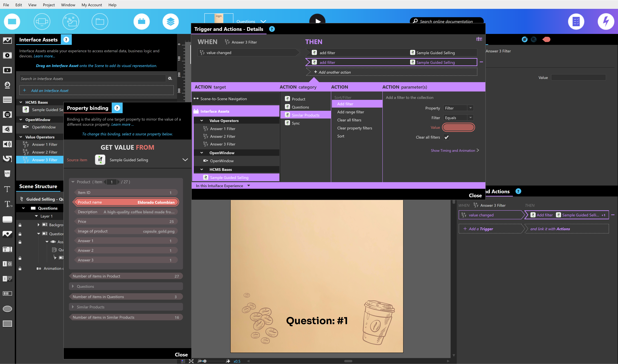Click the Search online documentation box
This screenshot has height=364, width=618.
click(446, 21)
